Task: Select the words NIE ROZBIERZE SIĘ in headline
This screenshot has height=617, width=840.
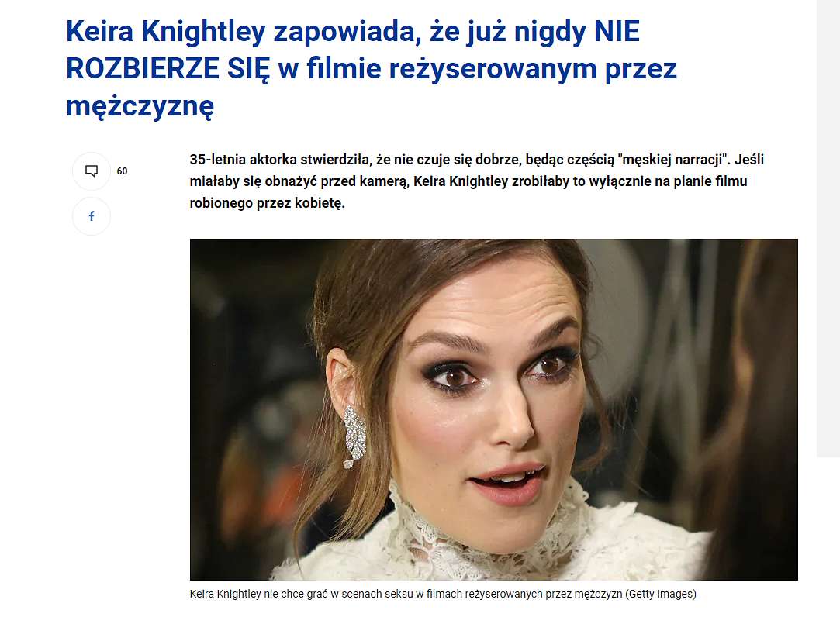Action: coord(353,50)
